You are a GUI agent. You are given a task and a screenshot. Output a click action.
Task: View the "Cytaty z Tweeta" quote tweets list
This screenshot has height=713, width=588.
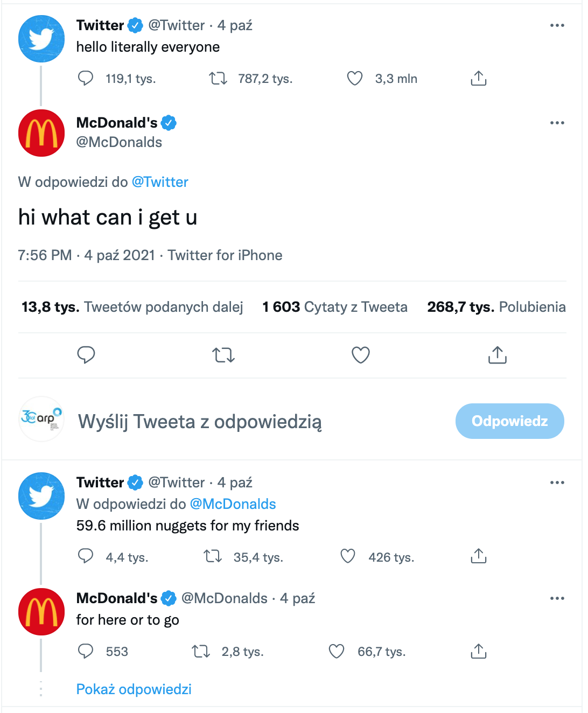tap(335, 307)
